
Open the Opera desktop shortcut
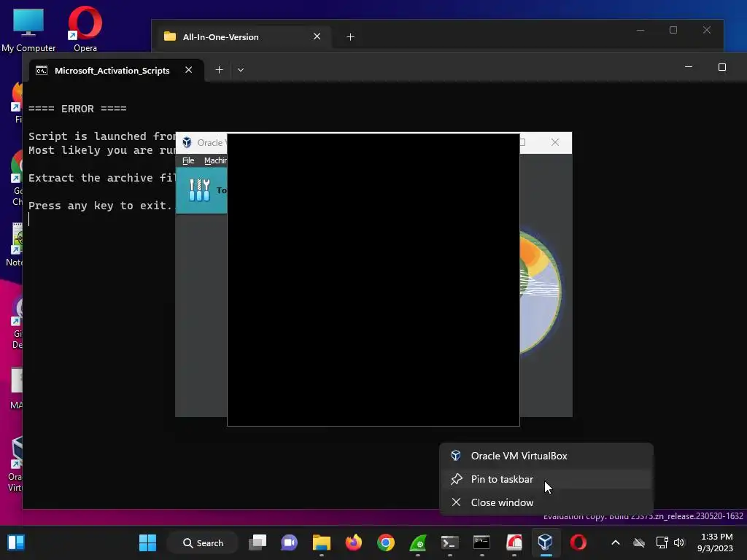tap(85, 29)
